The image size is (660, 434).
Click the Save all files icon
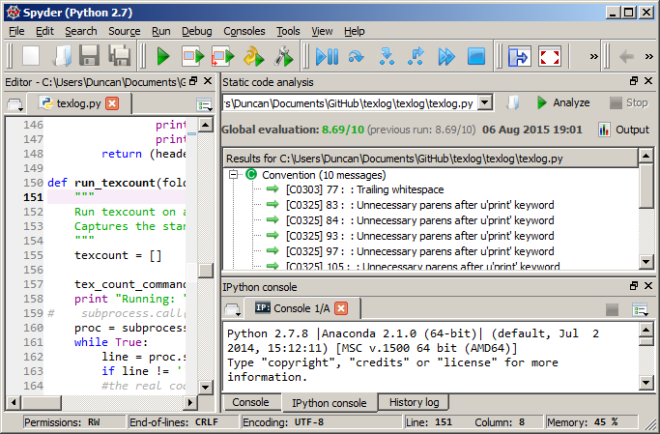[x=118, y=56]
